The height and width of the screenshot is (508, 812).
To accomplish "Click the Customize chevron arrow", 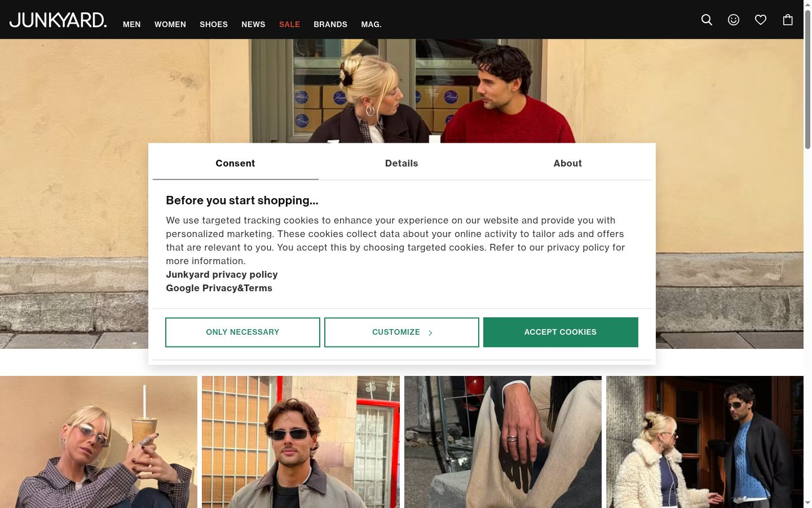I will 430,333.
